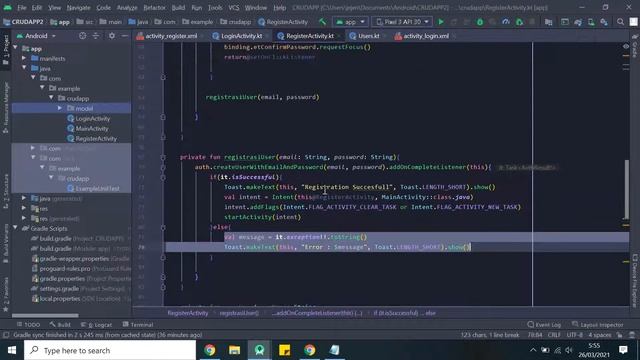Open the TODO tool window button
Image resolution: width=640 pixels, height=360 pixels.
click(28, 324)
